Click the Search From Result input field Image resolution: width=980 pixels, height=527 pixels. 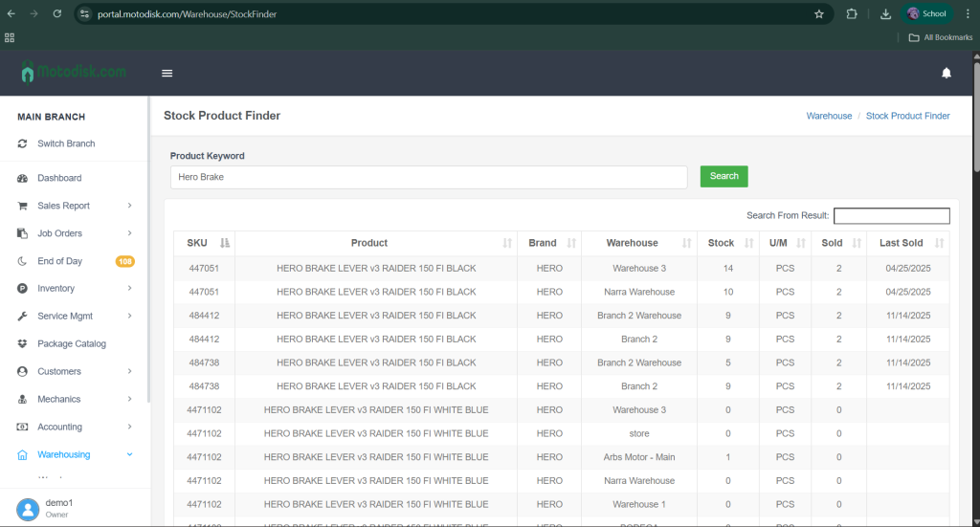(891, 216)
